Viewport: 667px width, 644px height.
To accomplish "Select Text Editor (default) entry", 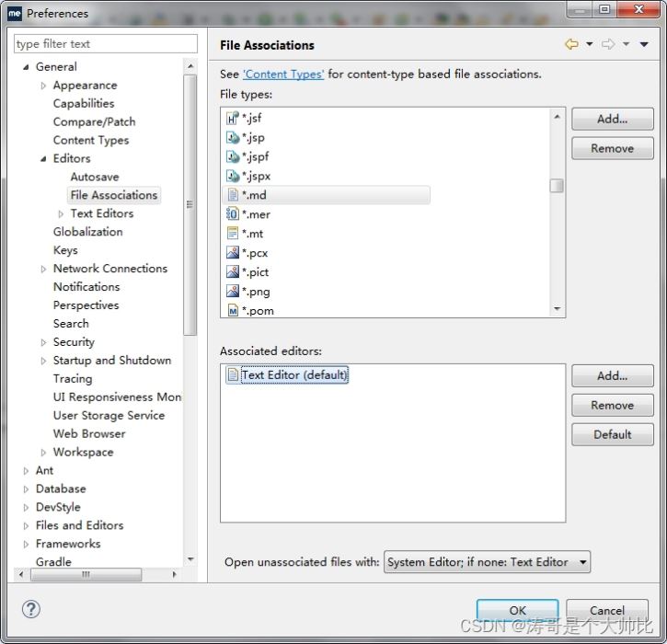I will coord(287,374).
